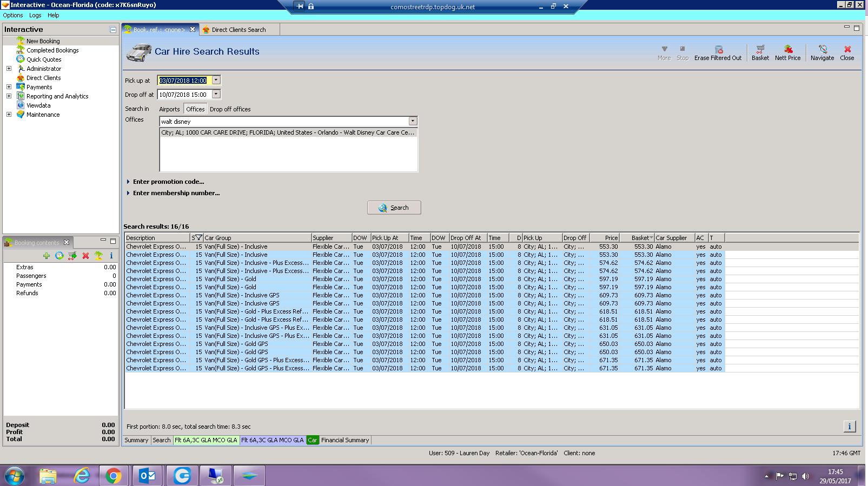Click the green plus icon in Booking contents
868x486 pixels.
(x=47, y=256)
